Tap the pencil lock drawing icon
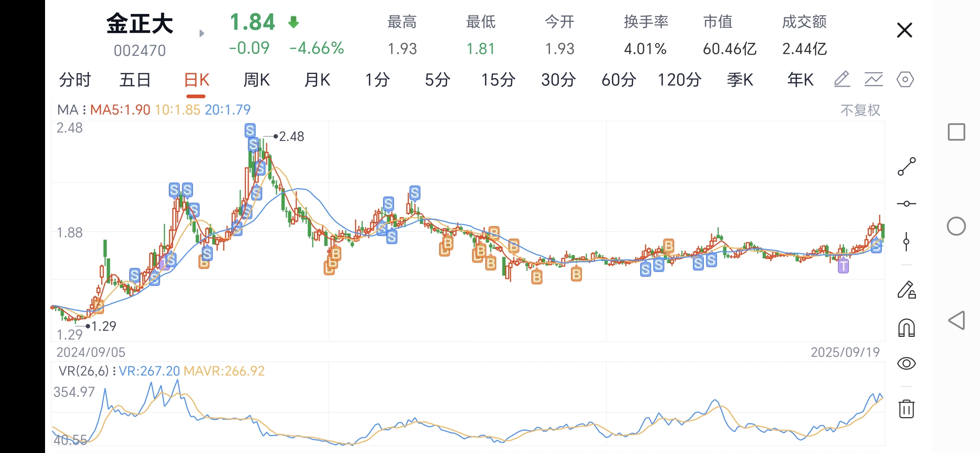The width and height of the screenshot is (980, 453). pyautogui.click(x=907, y=290)
